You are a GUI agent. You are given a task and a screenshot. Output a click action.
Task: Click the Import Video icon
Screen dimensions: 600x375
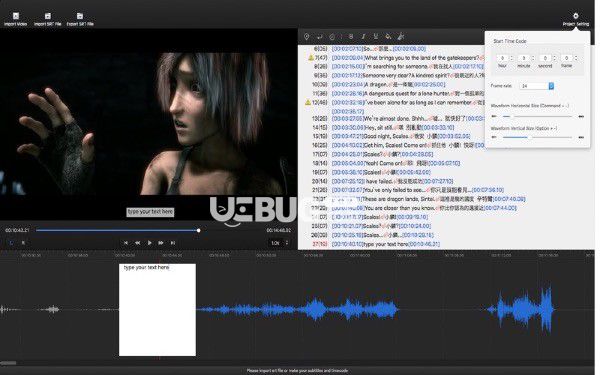(x=16, y=16)
